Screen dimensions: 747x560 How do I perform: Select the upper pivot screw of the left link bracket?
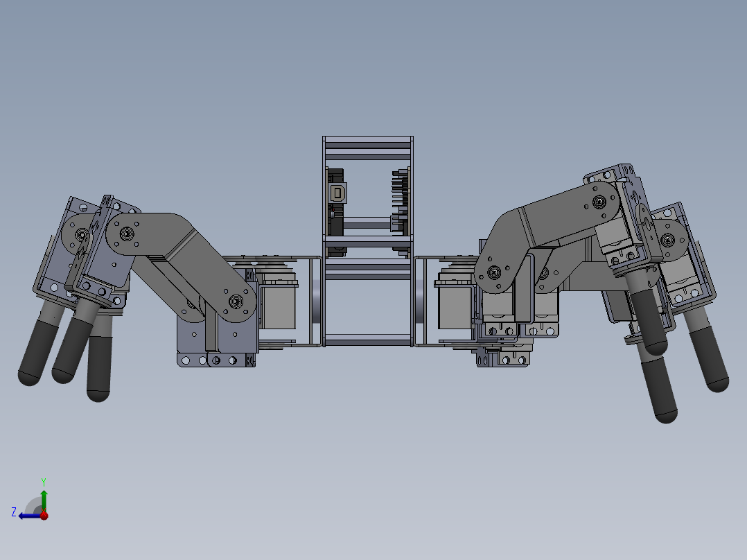tap(127, 234)
